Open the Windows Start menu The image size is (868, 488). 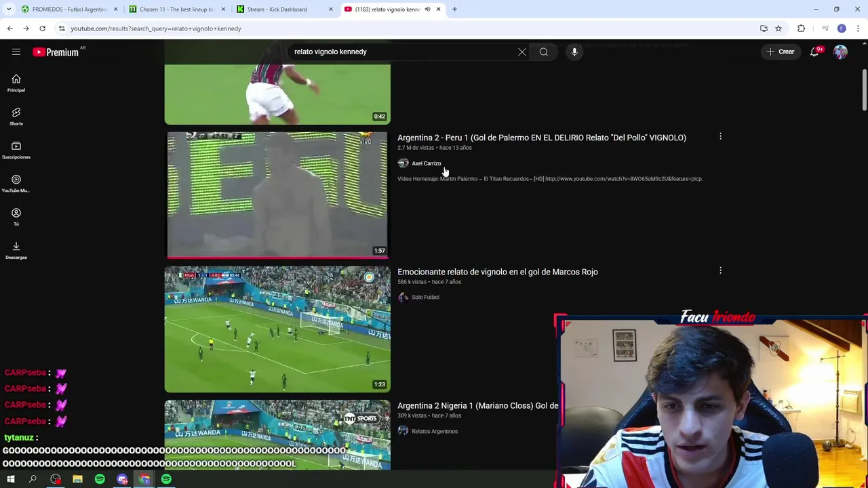(x=10, y=479)
